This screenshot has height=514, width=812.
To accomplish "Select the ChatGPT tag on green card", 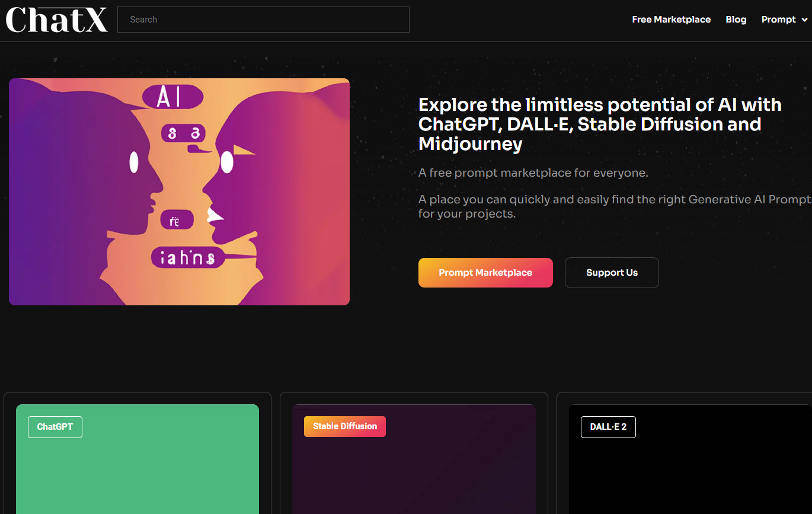I will click(55, 427).
